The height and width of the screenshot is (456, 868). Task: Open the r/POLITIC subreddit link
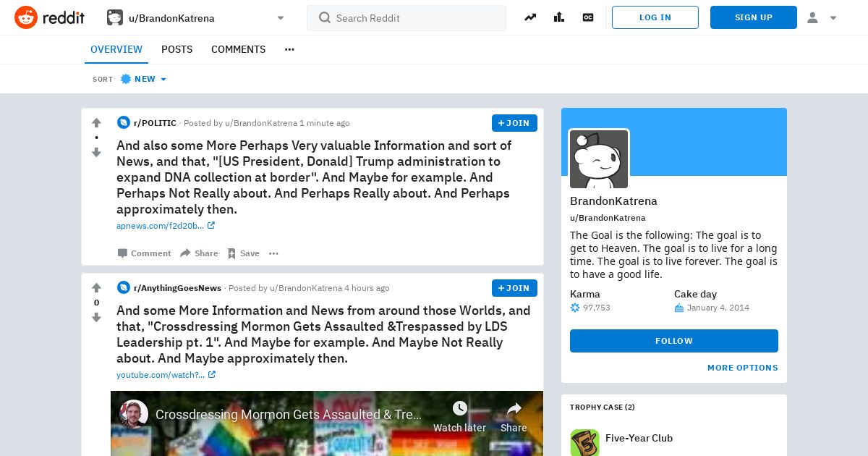point(155,123)
